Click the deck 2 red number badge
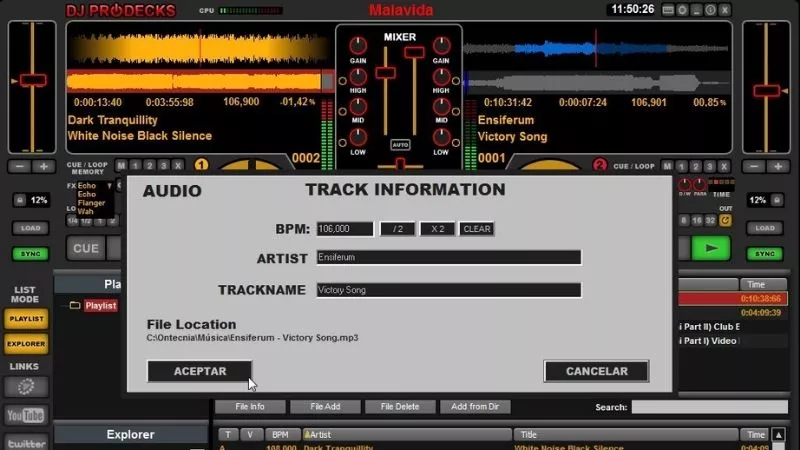 599,165
